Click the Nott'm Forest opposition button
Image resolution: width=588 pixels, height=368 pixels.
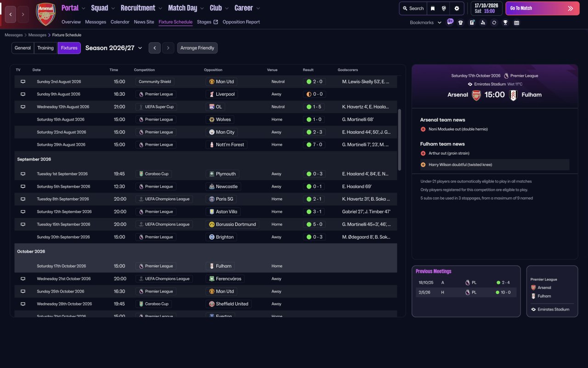[227, 144]
